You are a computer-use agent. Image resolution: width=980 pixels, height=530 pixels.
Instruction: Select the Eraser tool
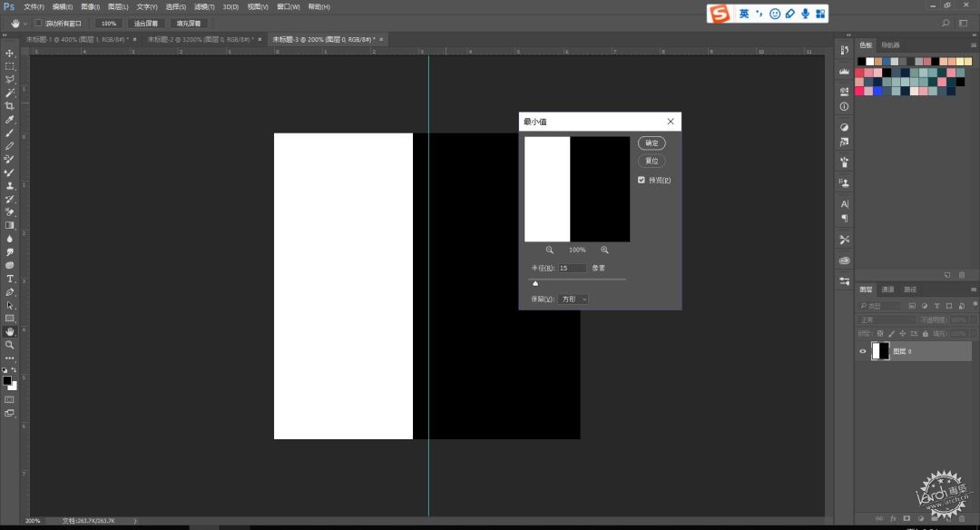click(9, 211)
